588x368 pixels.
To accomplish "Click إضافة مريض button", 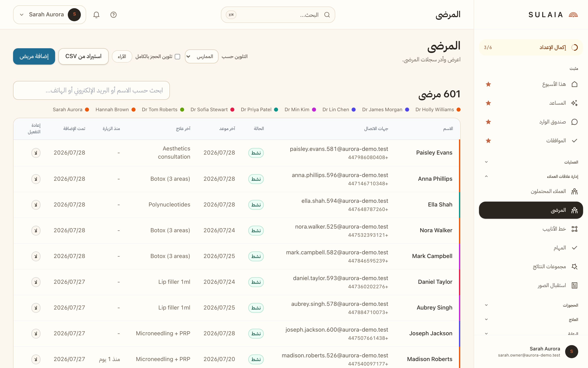I will point(34,56).
